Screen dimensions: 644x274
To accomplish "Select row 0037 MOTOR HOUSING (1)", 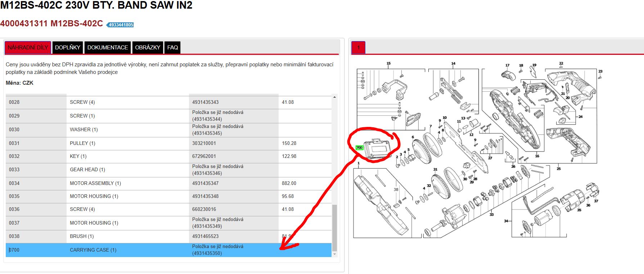I will tap(168, 223).
